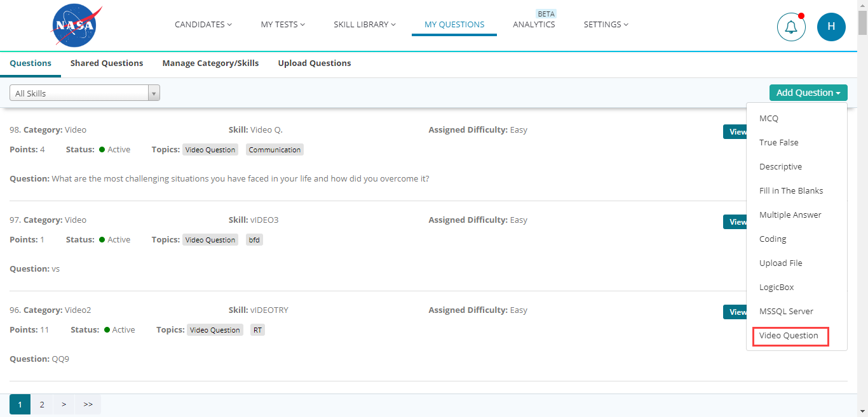Click skill label "Video Q."
This screenshot has width=868, height=417.
pos(266,130)
